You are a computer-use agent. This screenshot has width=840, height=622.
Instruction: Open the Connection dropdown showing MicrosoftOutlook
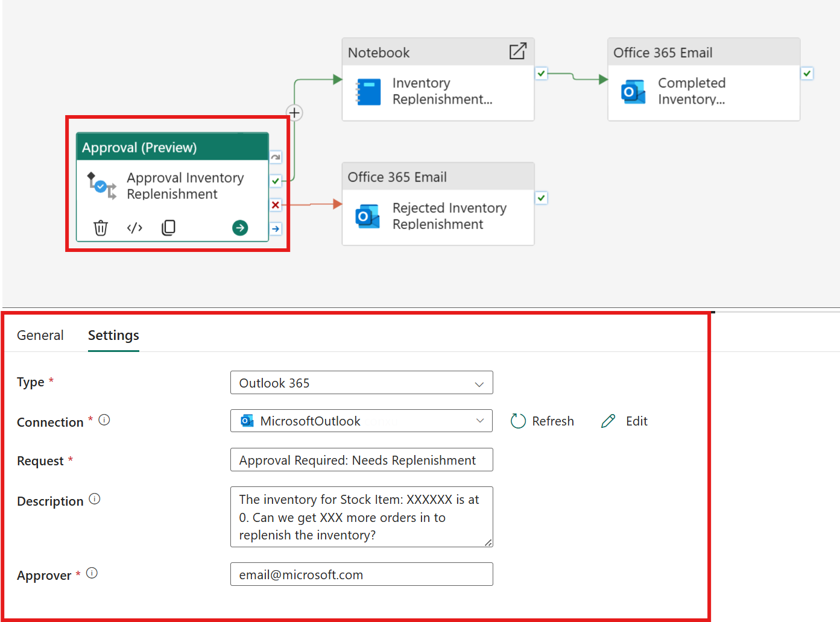point(362,421)
